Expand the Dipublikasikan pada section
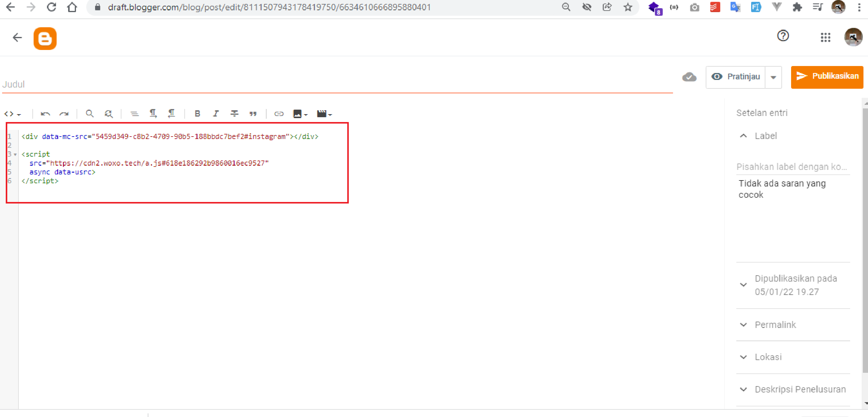The image size is (868, 417). tap(743, 285)
